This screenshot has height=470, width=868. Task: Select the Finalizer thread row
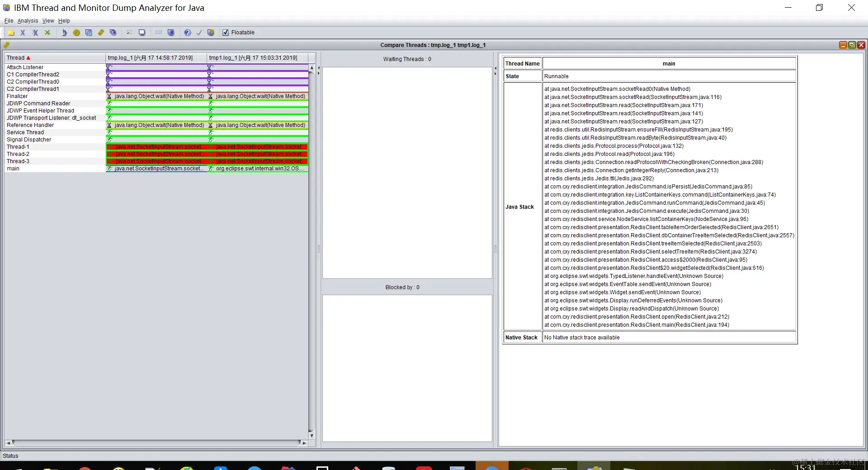[55, 96]
